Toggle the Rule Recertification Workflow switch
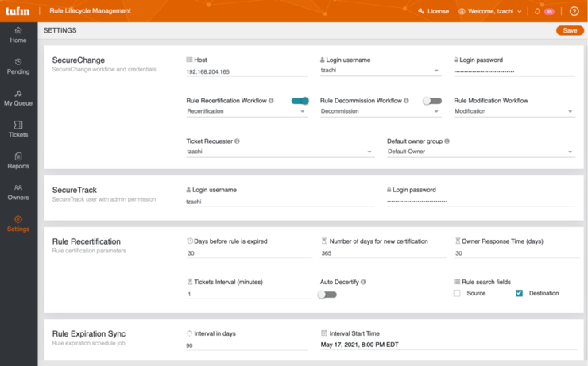Image resolution: width=588 pixels, height=366 pixels. 300,101
